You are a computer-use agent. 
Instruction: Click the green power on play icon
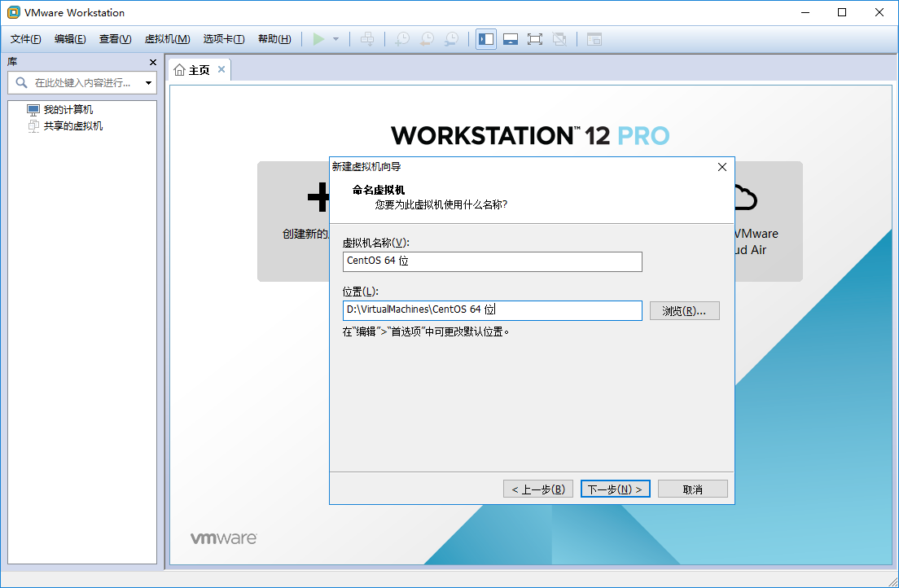point(318,39)
